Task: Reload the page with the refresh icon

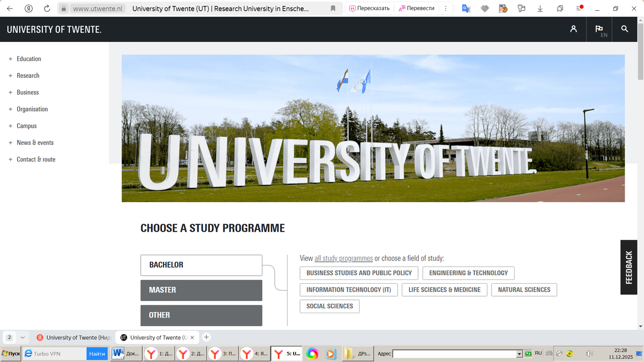Action: pyautogui.click(x=47, y=9)
